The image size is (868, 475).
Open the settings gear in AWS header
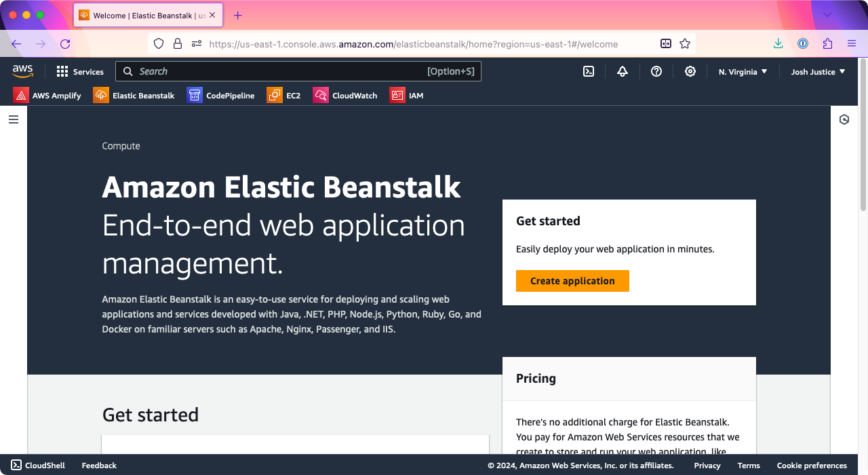point(690,71)
